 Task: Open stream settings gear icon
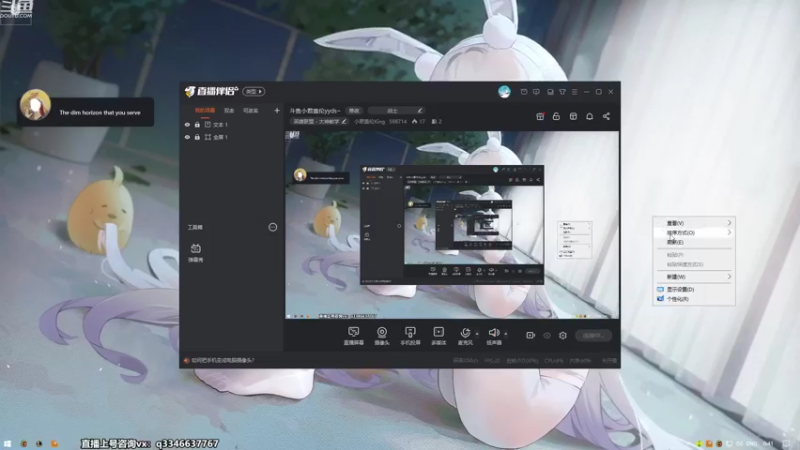(563, 335)
